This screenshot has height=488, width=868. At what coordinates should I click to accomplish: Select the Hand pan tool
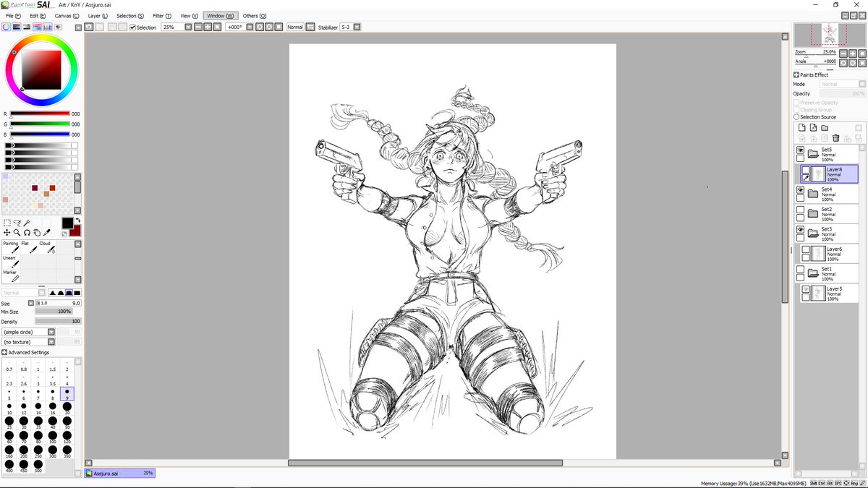36,233
